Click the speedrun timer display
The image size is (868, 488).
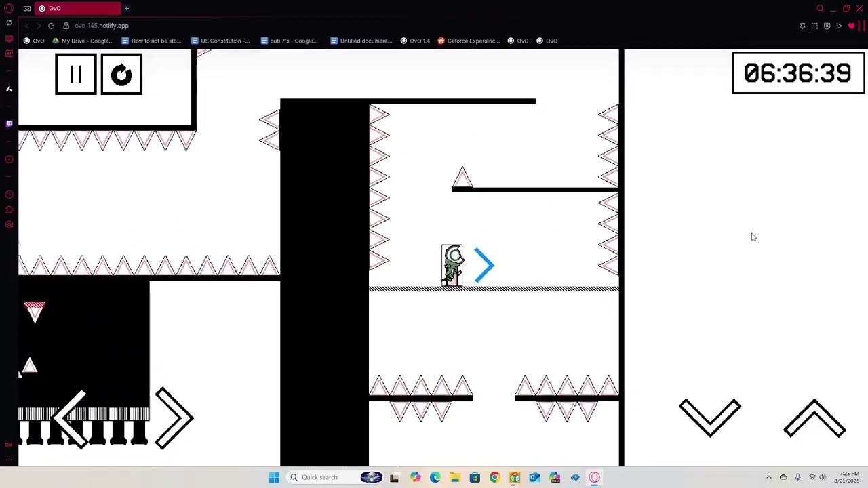[798, 73]
